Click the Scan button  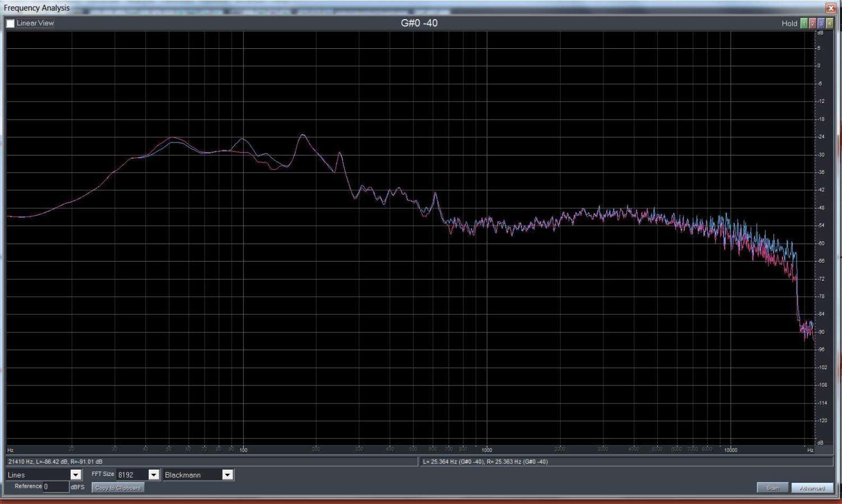click(772, 488)
